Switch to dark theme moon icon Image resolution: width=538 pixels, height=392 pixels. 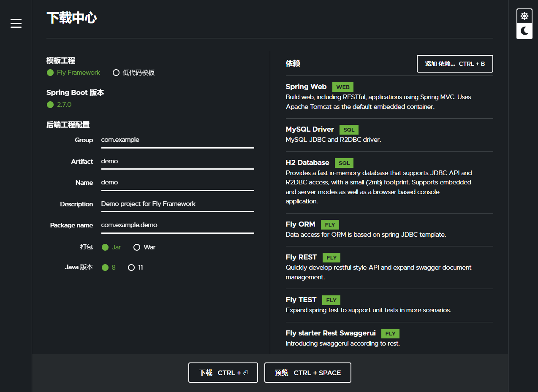[524, 31]
